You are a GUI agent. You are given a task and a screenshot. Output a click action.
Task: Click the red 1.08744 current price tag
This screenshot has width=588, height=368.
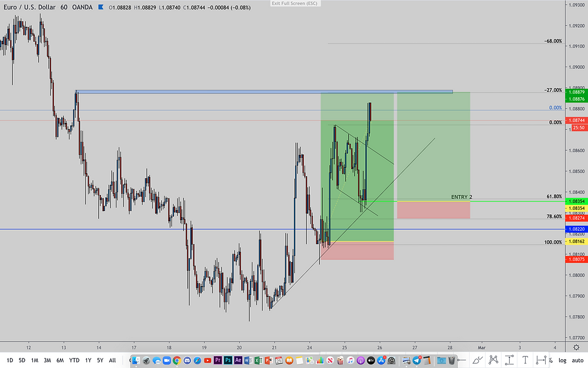click(x=576, y=121)
